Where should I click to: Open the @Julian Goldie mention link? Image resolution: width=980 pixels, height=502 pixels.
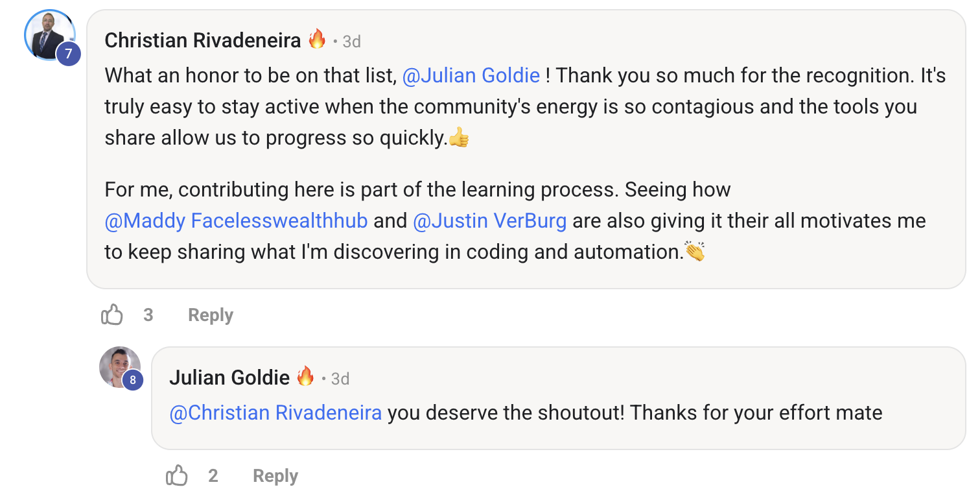(471, 76)
